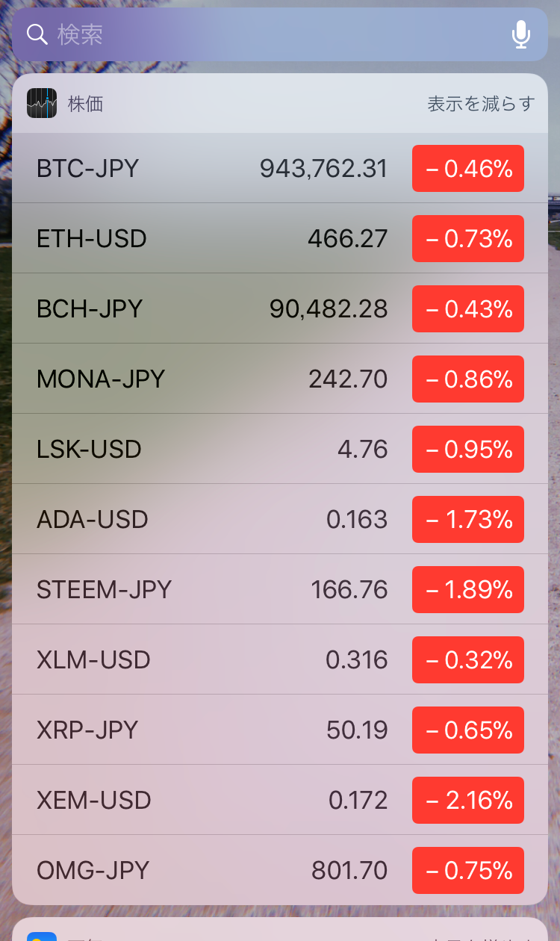Collapse widget with 表示を減らす
The image size is (560, 941).
tap(481, 104)
